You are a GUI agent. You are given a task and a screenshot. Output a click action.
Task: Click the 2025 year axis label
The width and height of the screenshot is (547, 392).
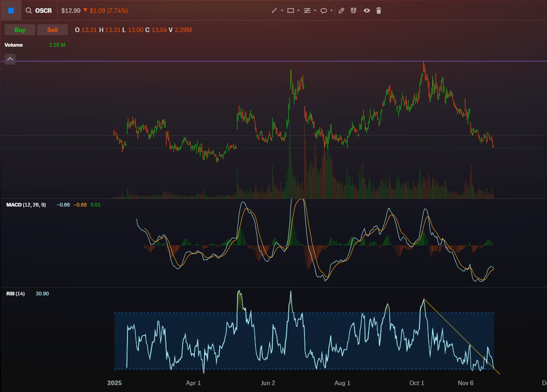(115, 383)
